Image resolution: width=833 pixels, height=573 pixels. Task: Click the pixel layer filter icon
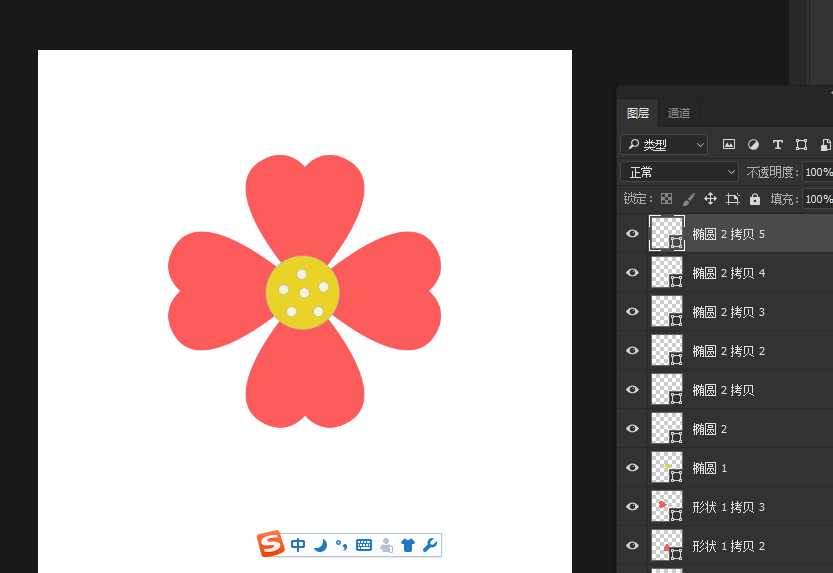coord(729,144)
